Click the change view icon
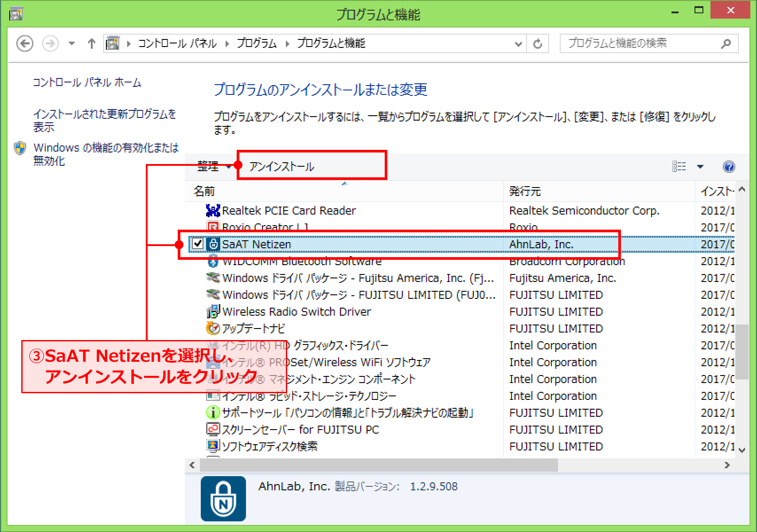This screenshot has height=532, width=757. [679, 167]
